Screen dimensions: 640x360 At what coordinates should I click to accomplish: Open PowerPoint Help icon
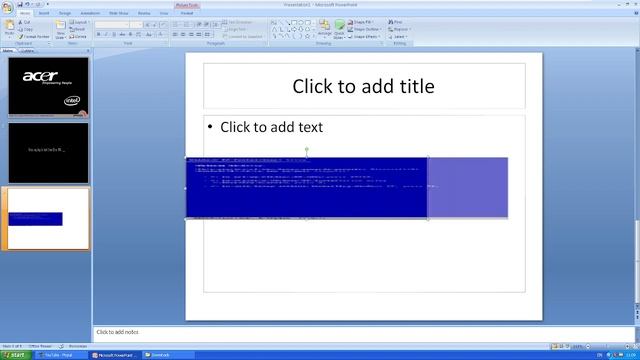coord(636,13)
